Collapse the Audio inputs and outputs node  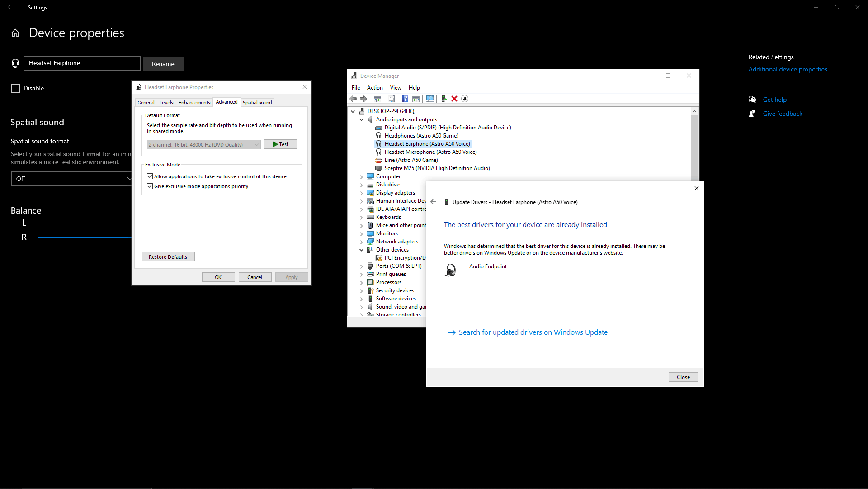pyautogui.click(x=361, y=120)
